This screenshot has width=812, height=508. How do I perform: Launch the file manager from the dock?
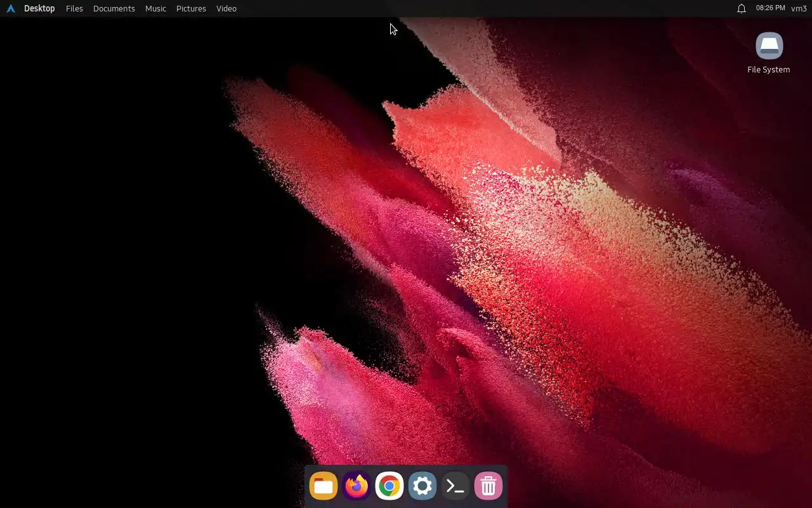324,486
